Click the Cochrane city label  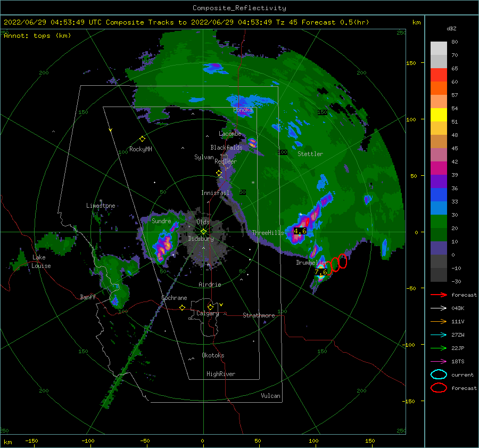tap(174, 298)
